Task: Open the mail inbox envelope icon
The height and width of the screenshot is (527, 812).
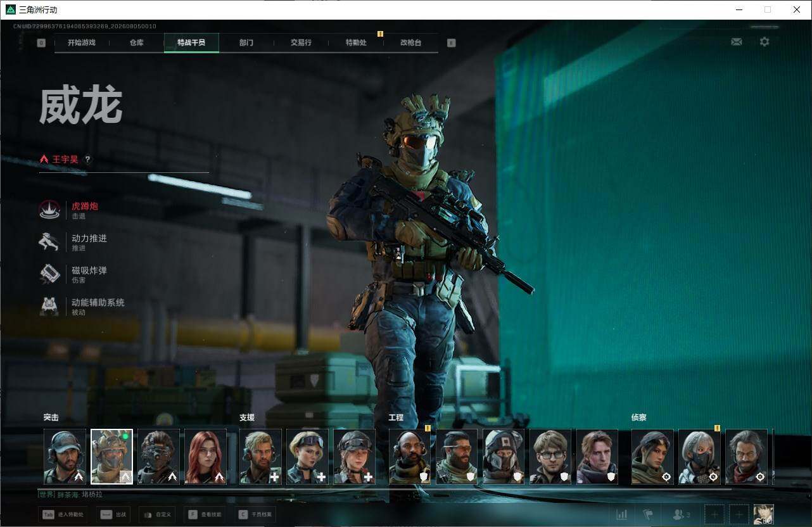Action: 736,42
